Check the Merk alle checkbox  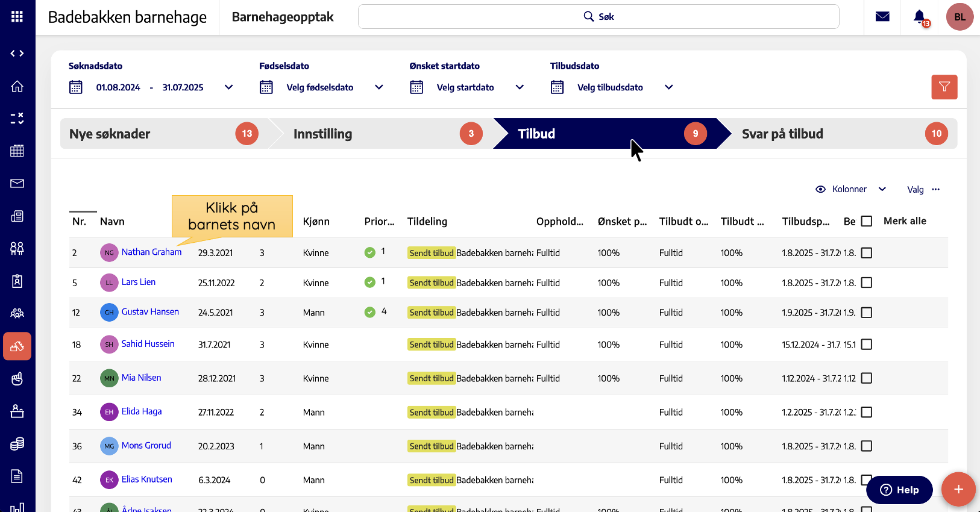pos(867,221)
